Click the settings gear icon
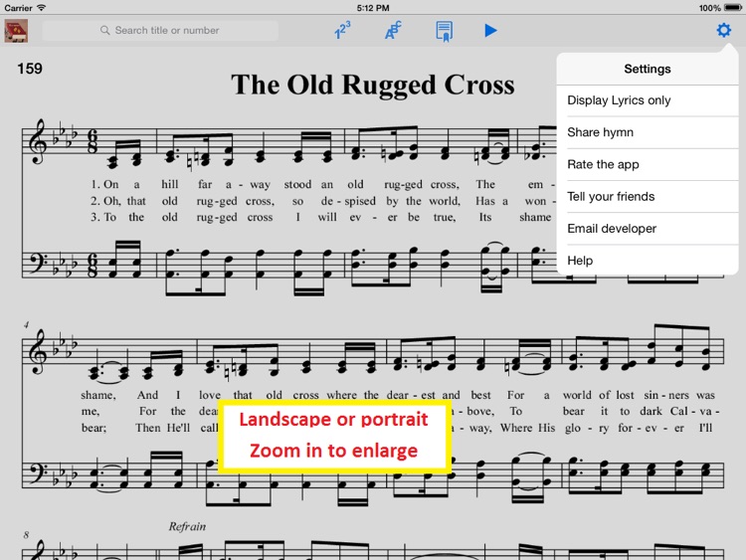746x560 pixels. [x=724, y=30]
